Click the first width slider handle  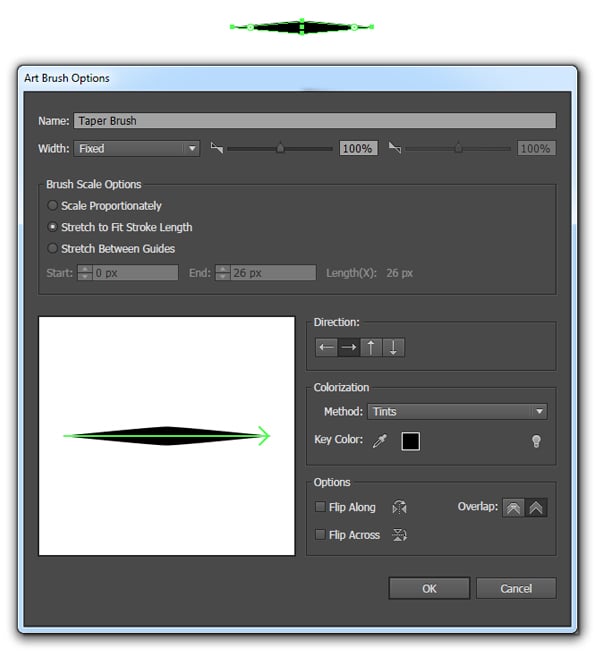click(x=280, y=148)
